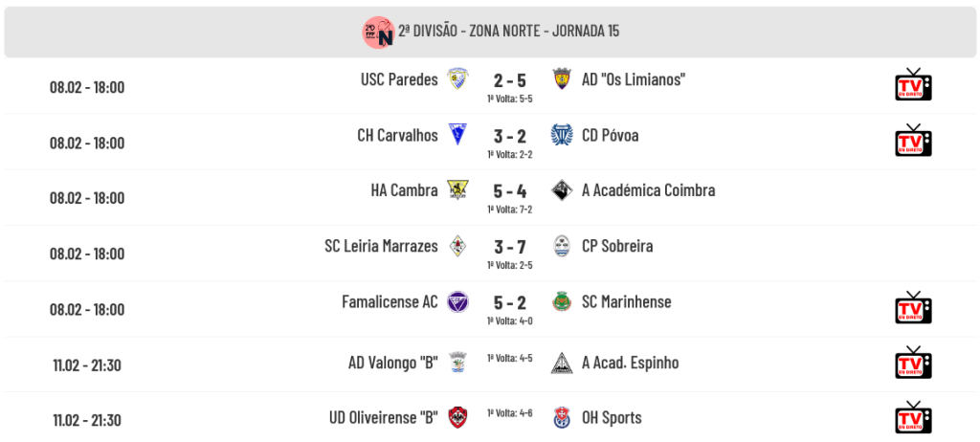The width and height of the screenshot is (980, 442).
Task: Open TV broadcast for UD Oliveirense "B" game
Action: click(913, 418)
